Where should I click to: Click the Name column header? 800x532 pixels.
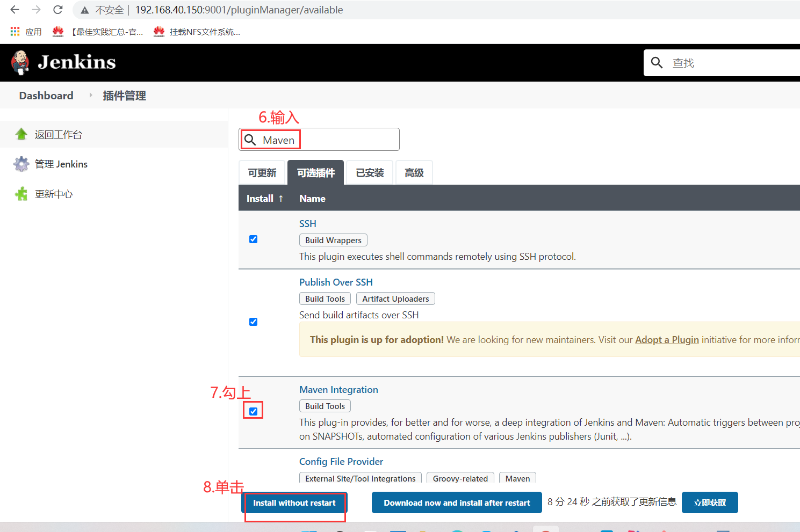point(312,198)
